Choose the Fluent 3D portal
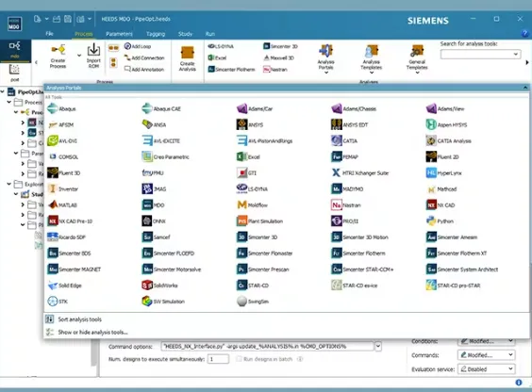 click(x=64, y=172)
